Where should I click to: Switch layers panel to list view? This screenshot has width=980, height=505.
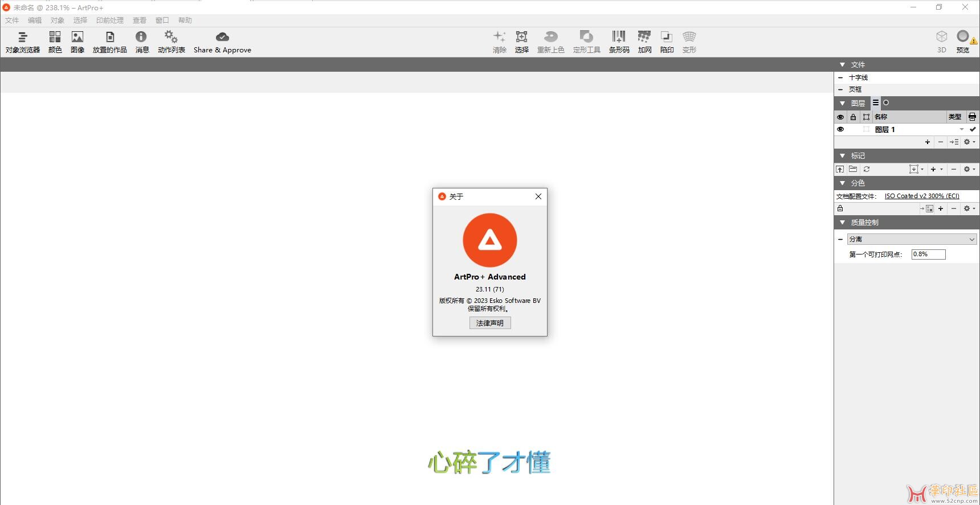click(x=876, y=103)
